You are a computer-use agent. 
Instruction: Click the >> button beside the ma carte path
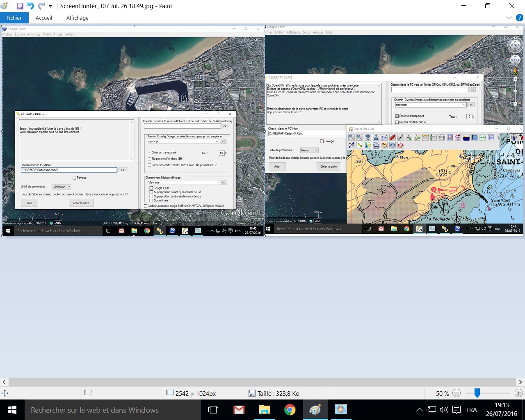point(123,170)
